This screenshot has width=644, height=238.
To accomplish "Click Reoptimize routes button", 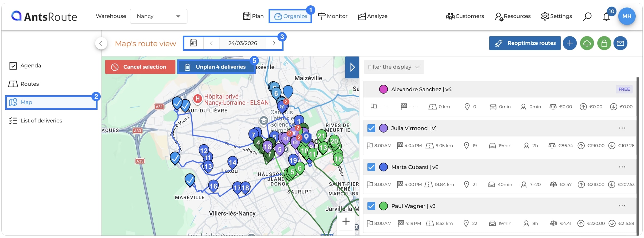I will pyautogui.click(x=525, y=43).
